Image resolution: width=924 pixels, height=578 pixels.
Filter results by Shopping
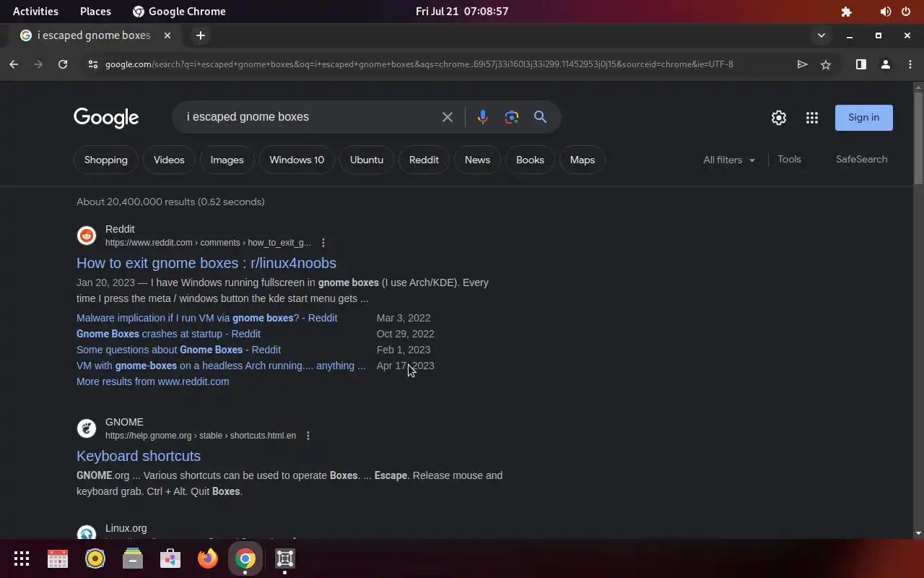pyautogui.click(x=105, y=160)
